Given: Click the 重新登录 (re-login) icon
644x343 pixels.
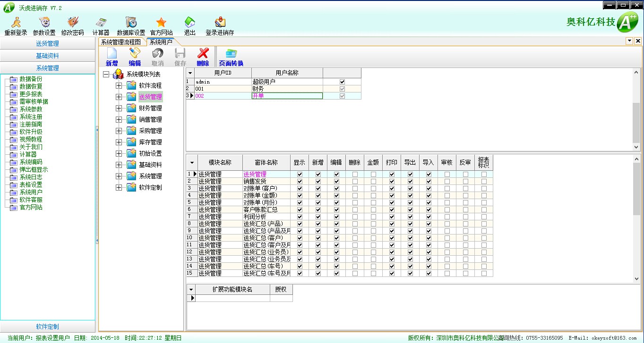Looking at the screenshot, I should point(16,23).
